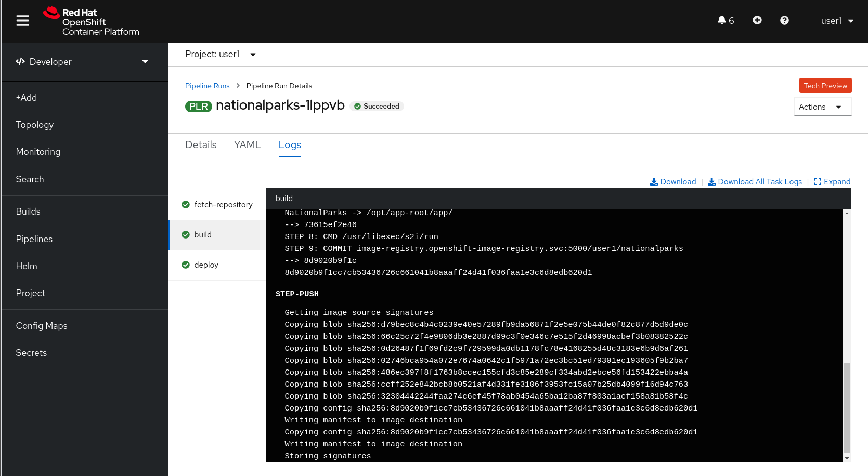The height and width of the screenshot is (476, 868).
Task: Click the Tech Preview button
Action: click(x=825, y=85)
